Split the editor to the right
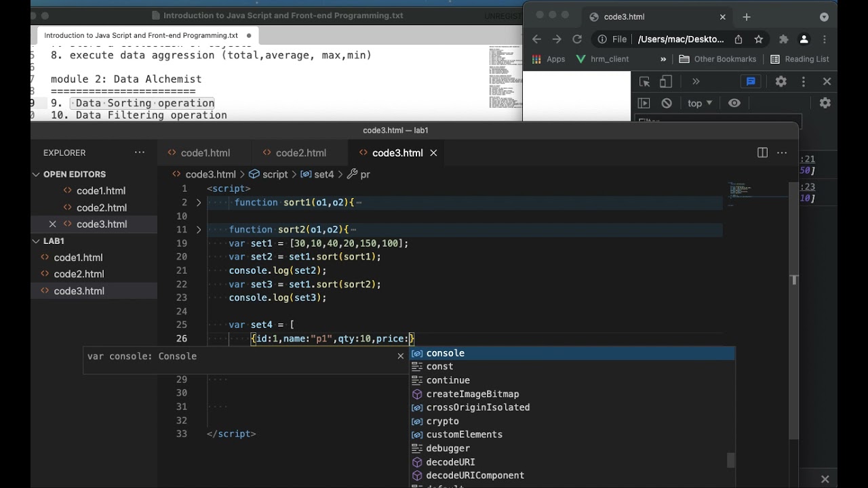 [x=762, y=152]
